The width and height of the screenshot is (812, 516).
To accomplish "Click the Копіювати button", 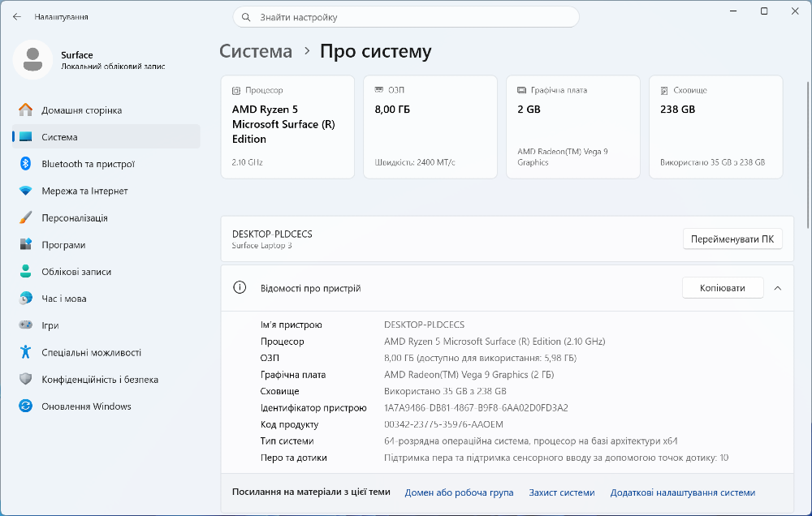I will tap(723, 288).
